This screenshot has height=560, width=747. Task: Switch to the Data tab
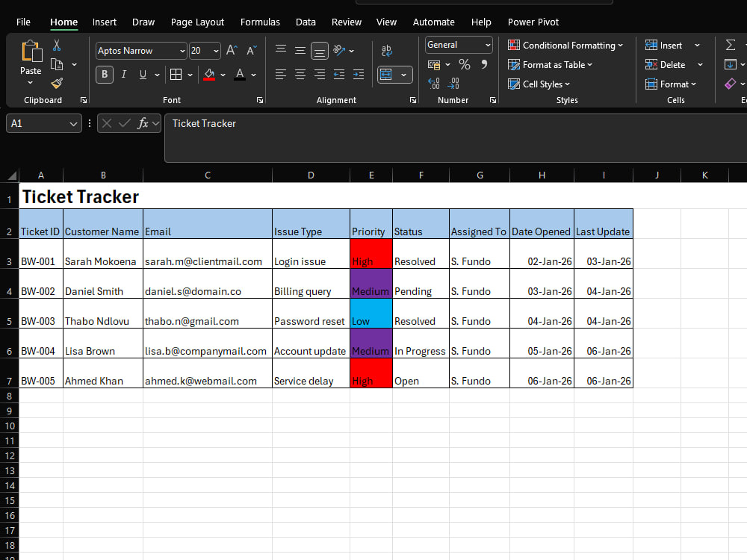(x=306, y=22)
